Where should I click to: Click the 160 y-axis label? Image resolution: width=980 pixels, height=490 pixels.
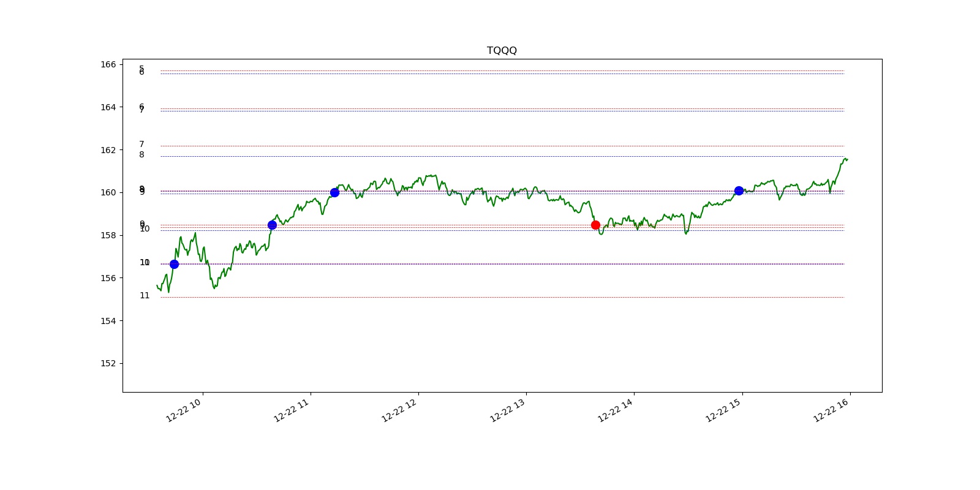[x=108, y=192]
